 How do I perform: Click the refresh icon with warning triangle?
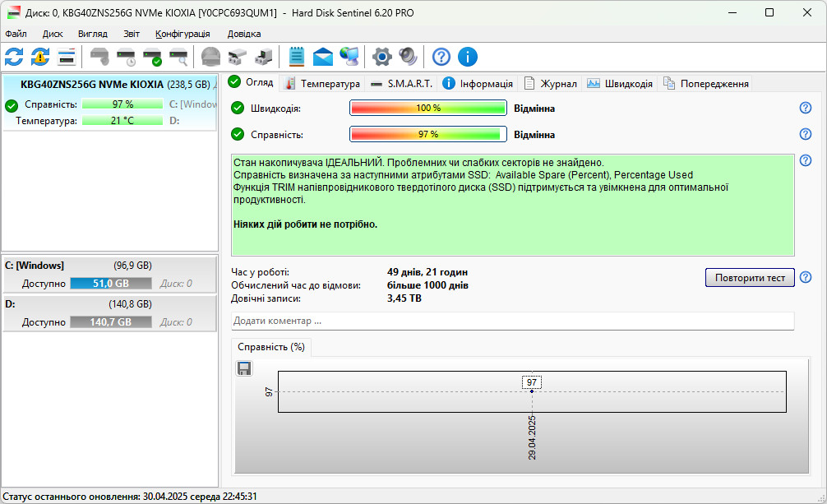pyautogui.click(x=40, y=57)
